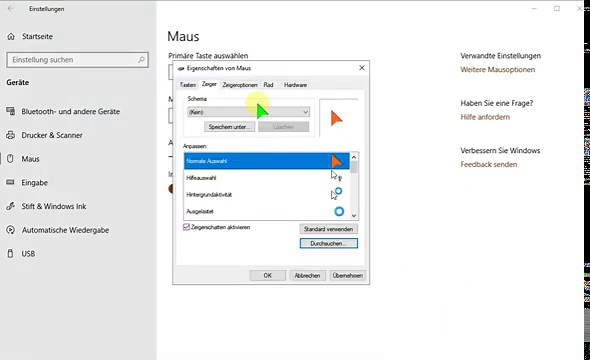This screenshot has height=360, width=590.
Task: Select the Stift & Windows Ink icon
Action: pos(11,206)
